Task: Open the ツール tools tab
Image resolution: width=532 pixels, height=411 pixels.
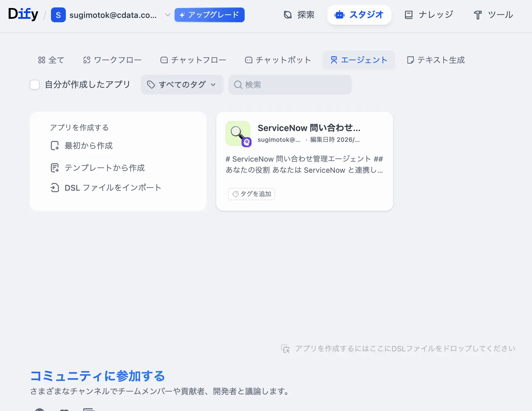Action: pos(493,15)
